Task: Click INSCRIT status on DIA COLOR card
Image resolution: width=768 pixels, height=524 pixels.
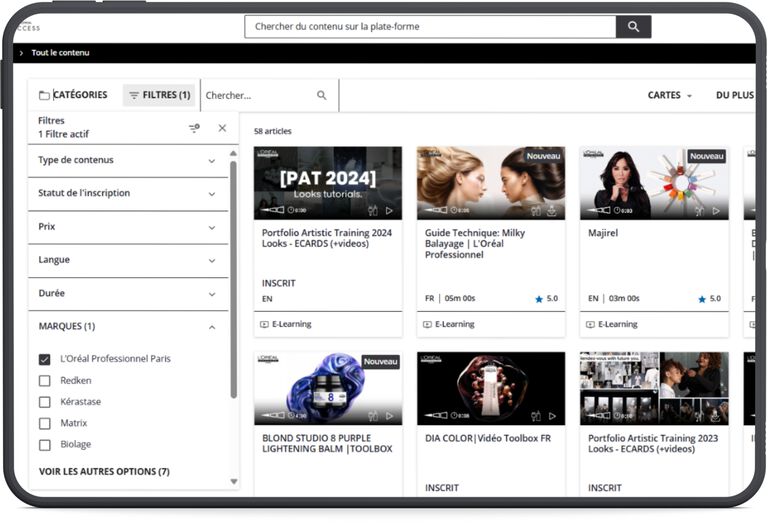Action: click(x=442, y=488)
